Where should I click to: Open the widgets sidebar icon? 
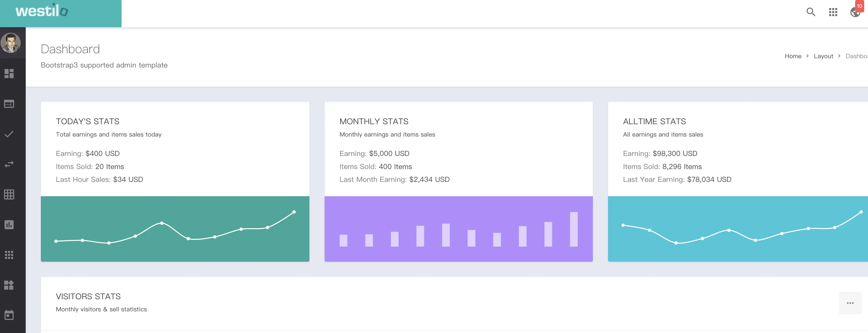pos(9,285)
